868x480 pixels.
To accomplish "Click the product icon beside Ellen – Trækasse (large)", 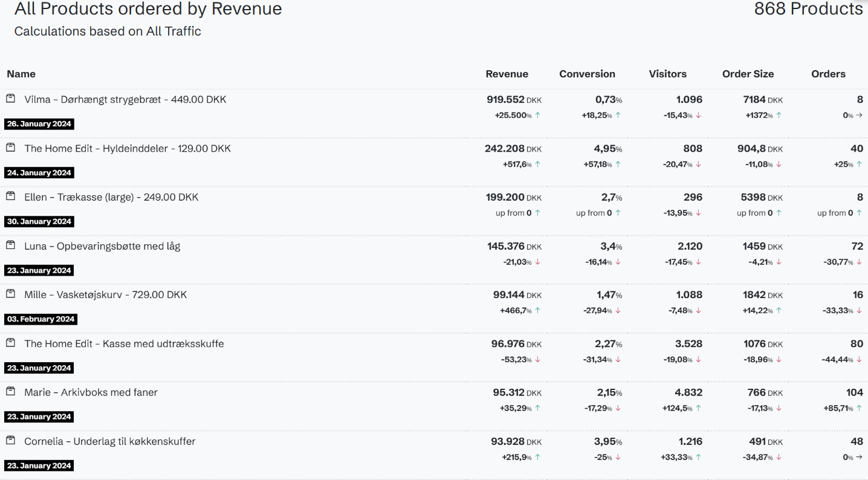I will pyautogui.click(x=10, y=196).
